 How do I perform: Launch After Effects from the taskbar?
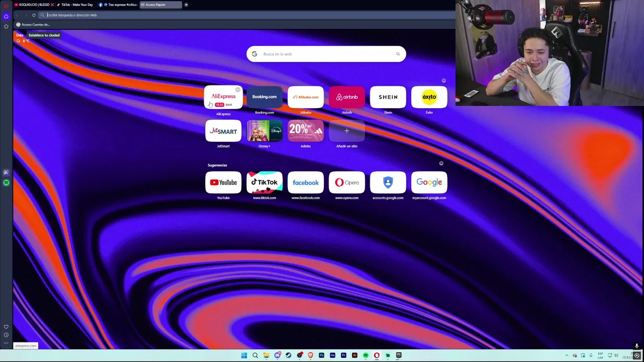333,355
